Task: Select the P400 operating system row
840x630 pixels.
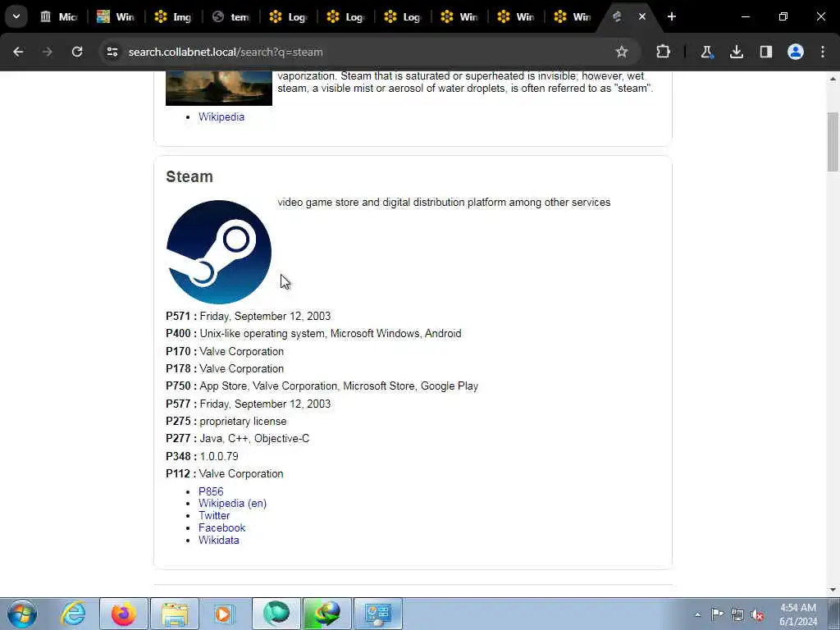Action: coord(313,333)
